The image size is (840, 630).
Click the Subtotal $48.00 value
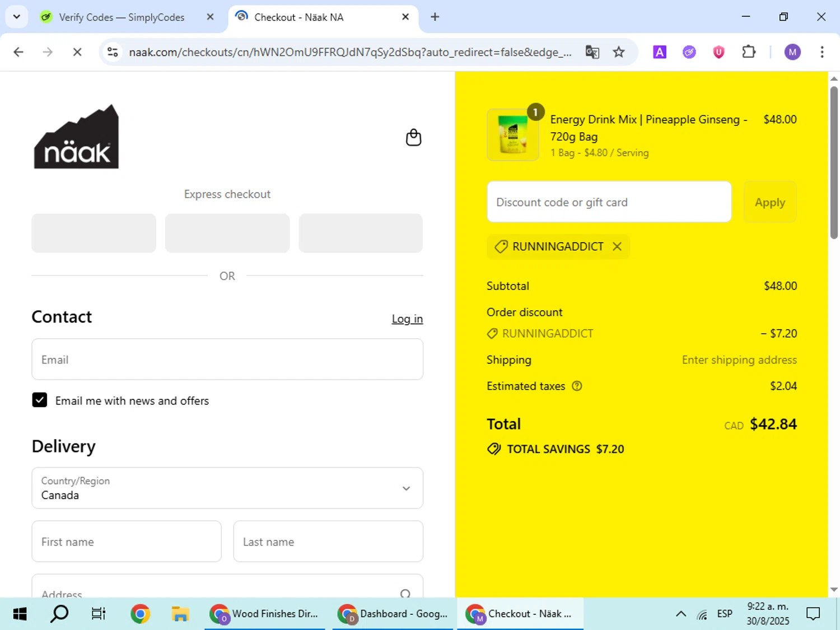click(x=780, y=286)
